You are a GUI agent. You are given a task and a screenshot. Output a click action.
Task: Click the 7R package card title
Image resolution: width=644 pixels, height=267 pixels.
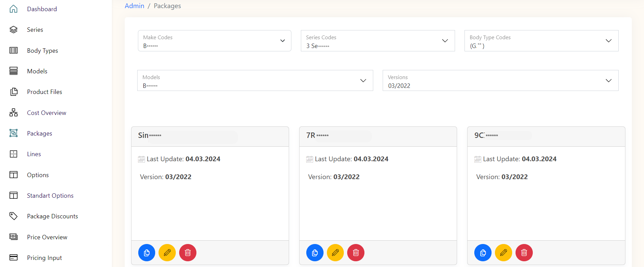click(317, 135)
